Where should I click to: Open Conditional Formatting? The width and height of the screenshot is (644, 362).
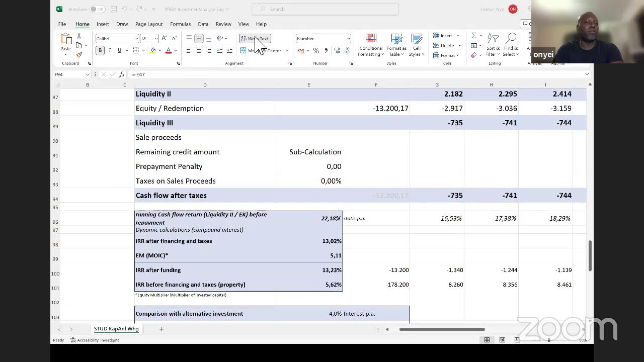point(371,45)
